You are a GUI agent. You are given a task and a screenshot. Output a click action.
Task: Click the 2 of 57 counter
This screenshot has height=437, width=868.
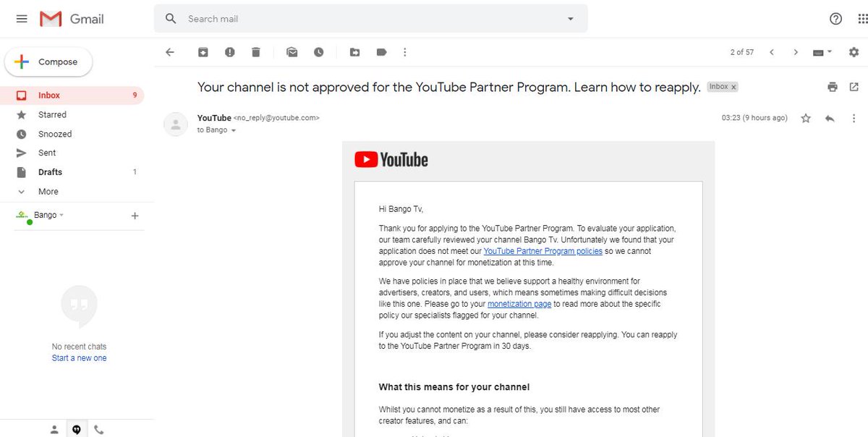[x=742, y=52]
